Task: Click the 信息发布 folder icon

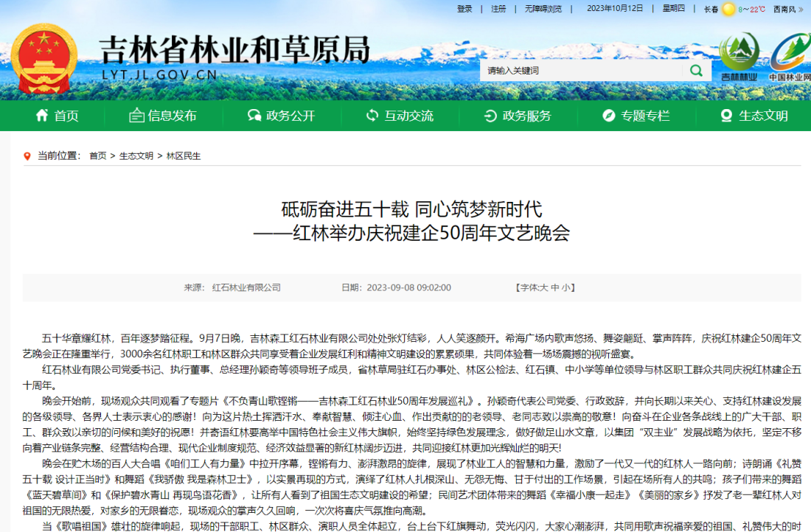Action: (136, 115)
